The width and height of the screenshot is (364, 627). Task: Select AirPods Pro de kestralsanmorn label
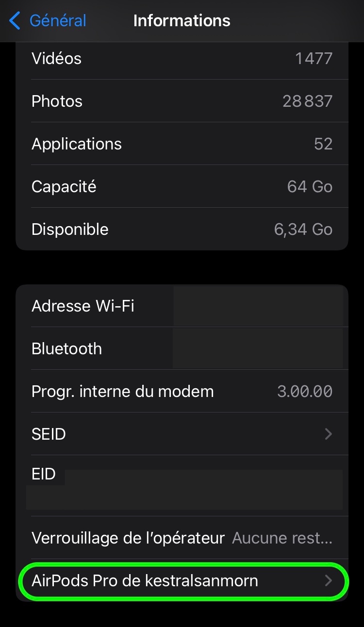(x=145, y=580)
